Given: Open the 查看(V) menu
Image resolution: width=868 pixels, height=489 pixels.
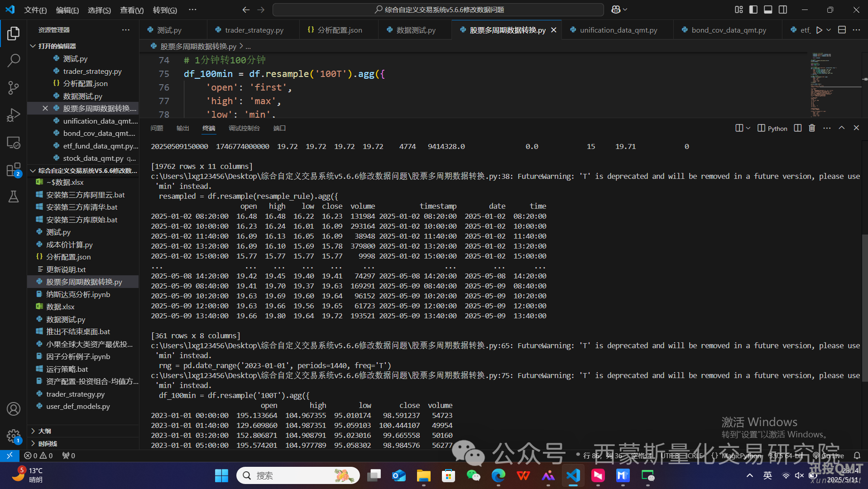Looking at the screenshot, I should [132, 10].
